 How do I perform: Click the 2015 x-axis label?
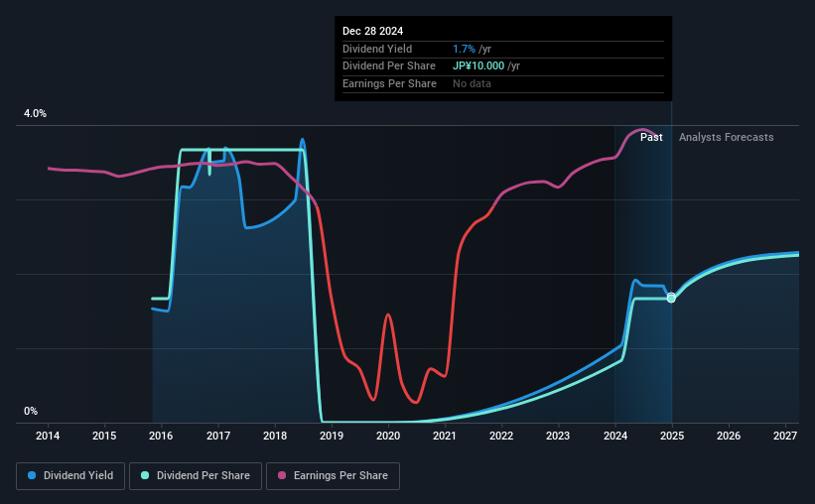point(104,436)
